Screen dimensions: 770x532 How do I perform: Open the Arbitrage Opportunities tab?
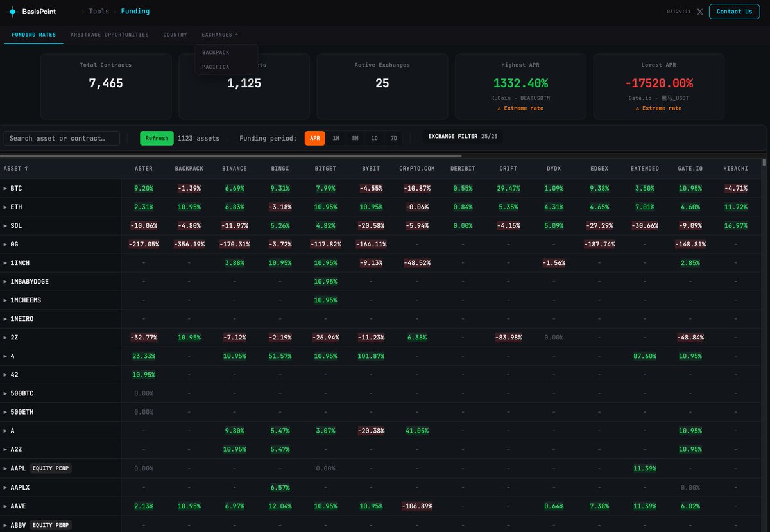109,35
